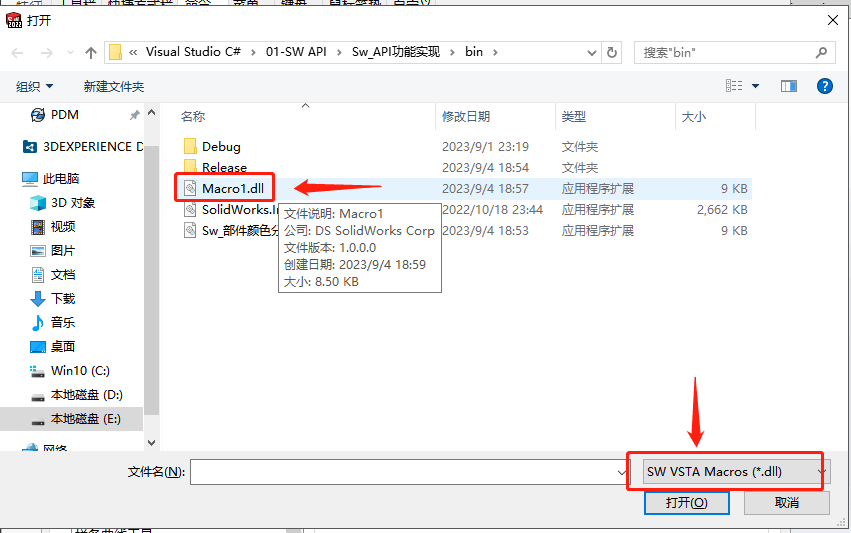Click the 2,662 KB size cell
851x533 pixels.
[x=722, y=210]
